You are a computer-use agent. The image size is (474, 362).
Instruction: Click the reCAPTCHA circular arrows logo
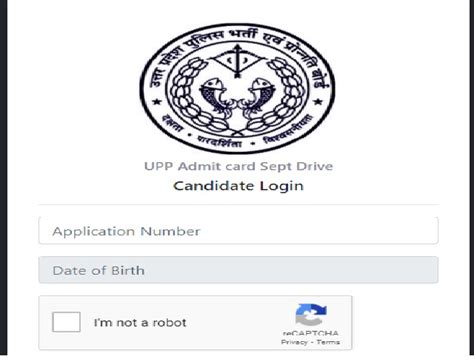(x=311, y=314)
